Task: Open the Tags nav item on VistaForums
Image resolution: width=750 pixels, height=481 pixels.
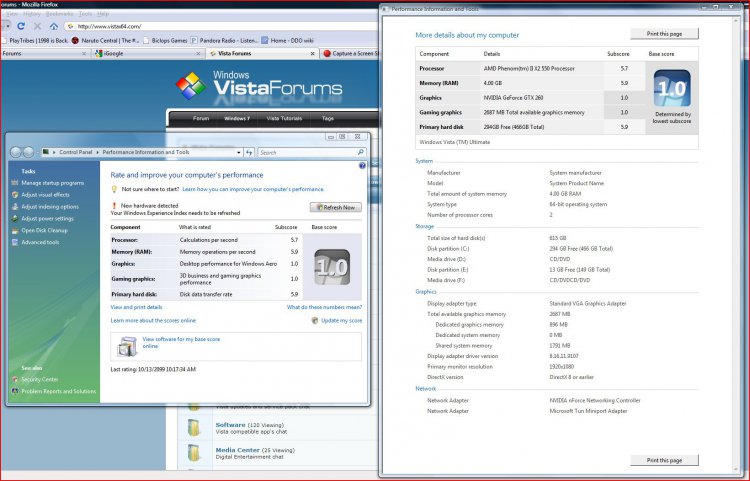Action: 328,118
